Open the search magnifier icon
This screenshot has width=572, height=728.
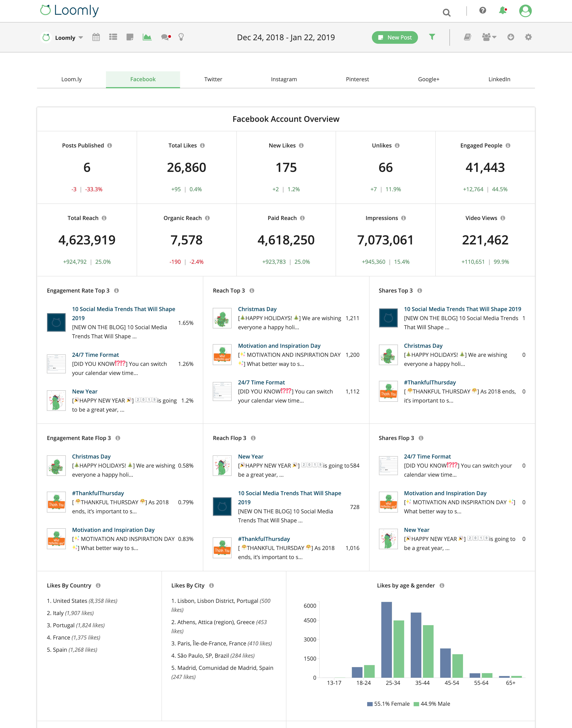pyautogui.click(x=446, y=13)
